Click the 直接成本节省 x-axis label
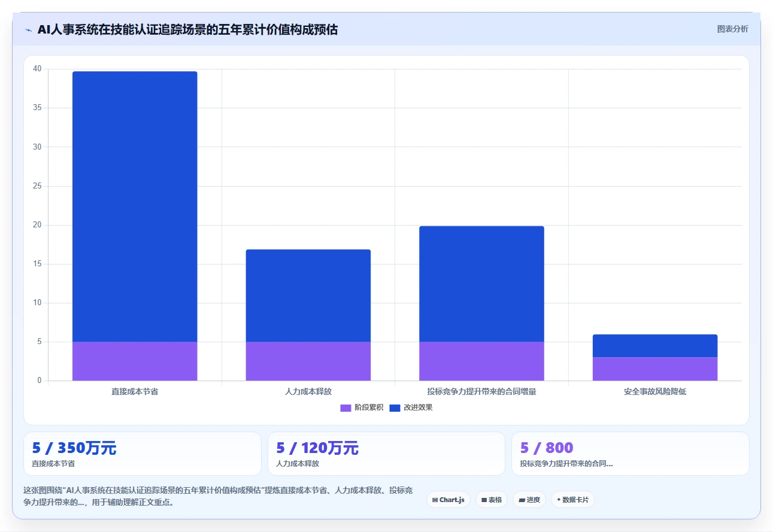Viewport: 773px width, 532px height. click(135, 392)
